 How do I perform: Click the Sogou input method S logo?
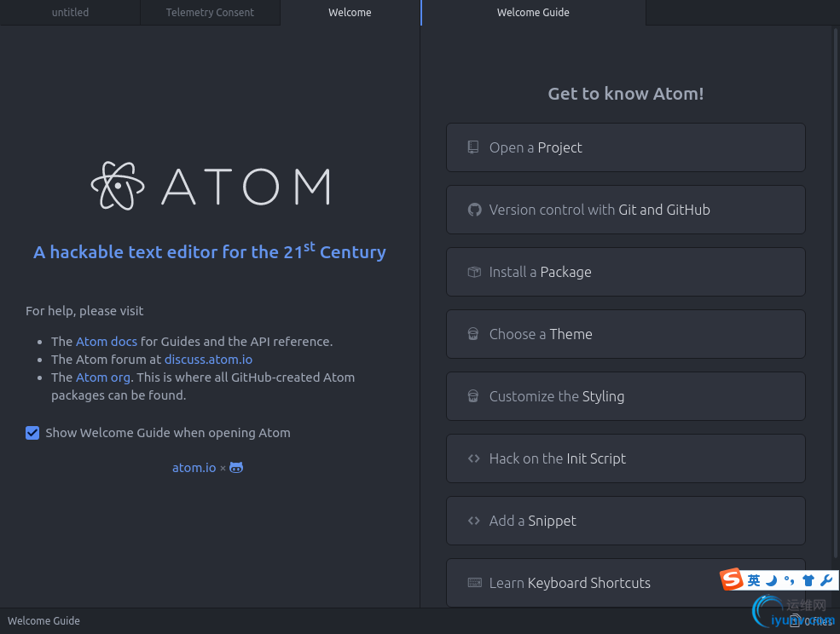(732, 579)
